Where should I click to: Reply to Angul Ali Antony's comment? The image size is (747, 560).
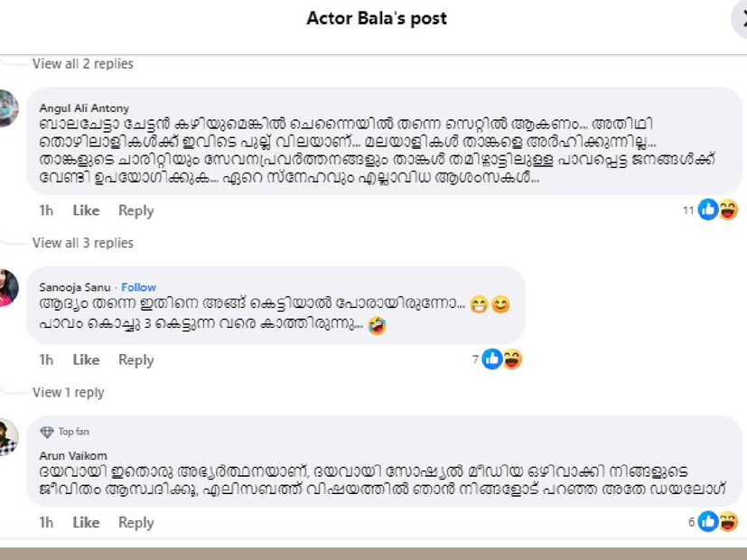[135, 210]
